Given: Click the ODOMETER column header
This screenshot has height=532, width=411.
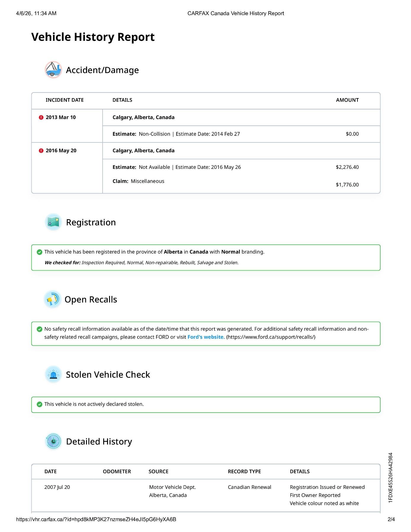Looking at the screenshot, I should click(x=117, y=471).
